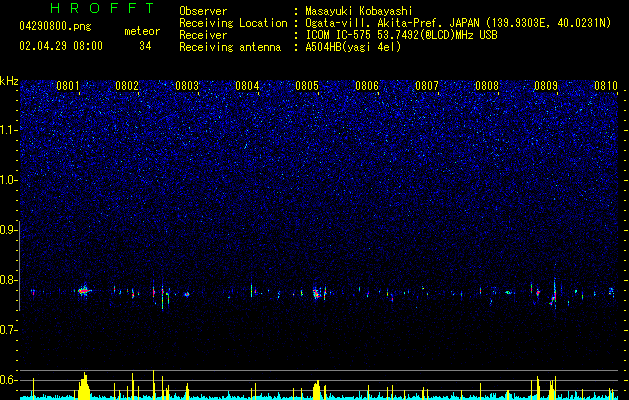This screenshot has width=629, height=400.
Task: Click the 'Observer' field label
Action: click(x=203, y=11)
